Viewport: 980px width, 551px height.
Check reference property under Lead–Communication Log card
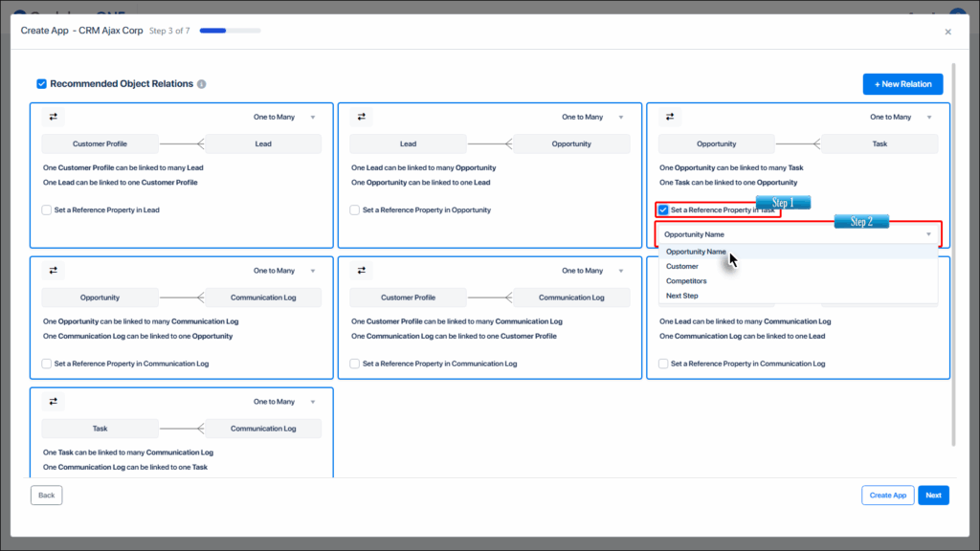click(x=663, y=364)
